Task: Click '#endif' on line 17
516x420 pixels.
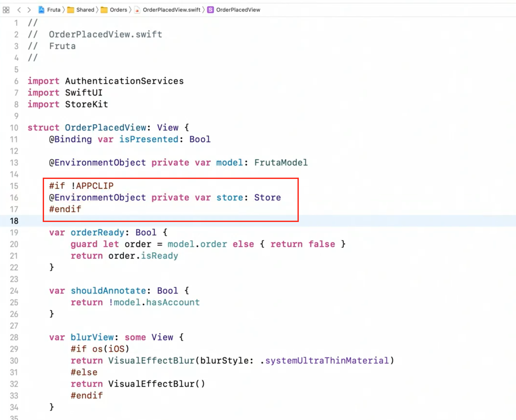Action: click(65, 209)
